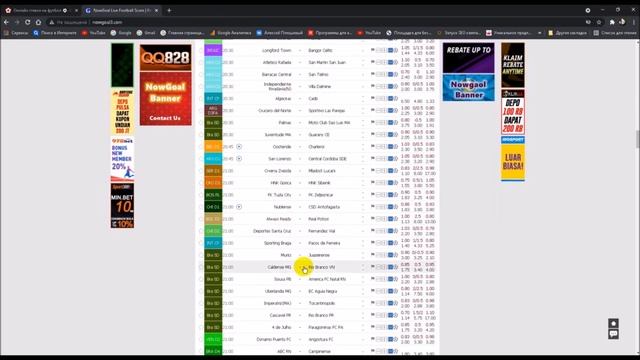The image size is (640, 360).
Task: Click the page vertical scrollbar thumb
Action: 638,139
